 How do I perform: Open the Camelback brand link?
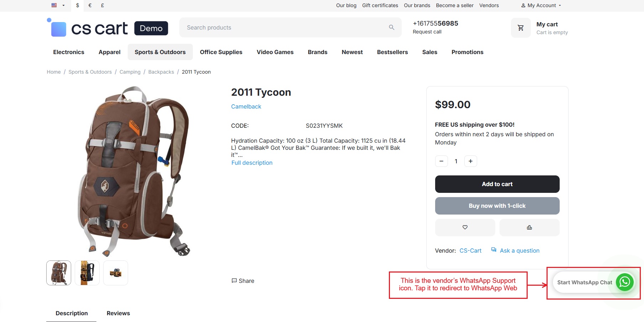(246, 106)
